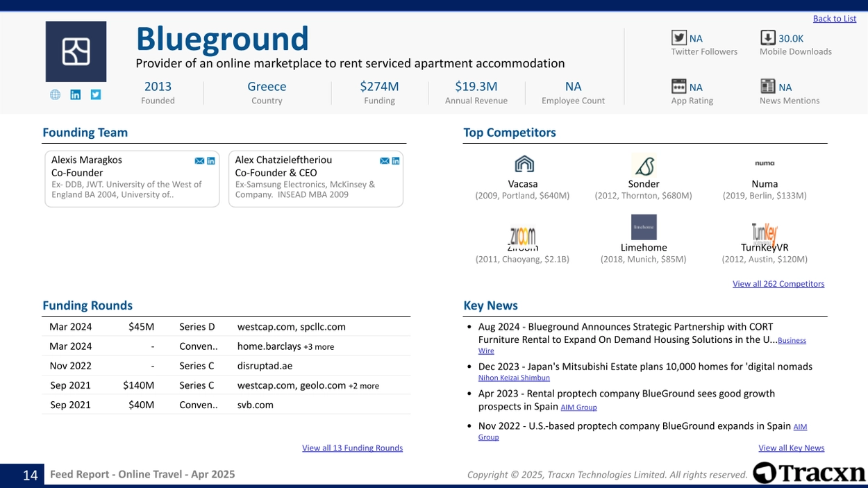
Task: Click the Blueground company logo
Action: pyautogui.click(x=76, y=51)
